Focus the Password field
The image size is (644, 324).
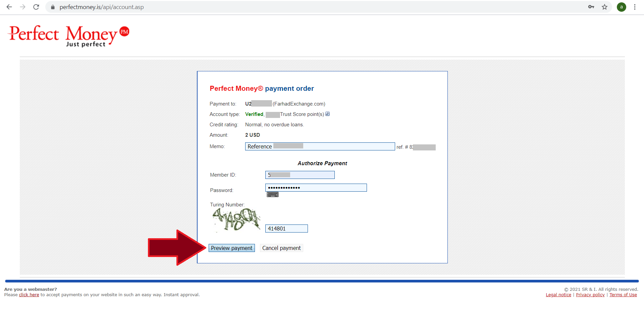[316, 188]
